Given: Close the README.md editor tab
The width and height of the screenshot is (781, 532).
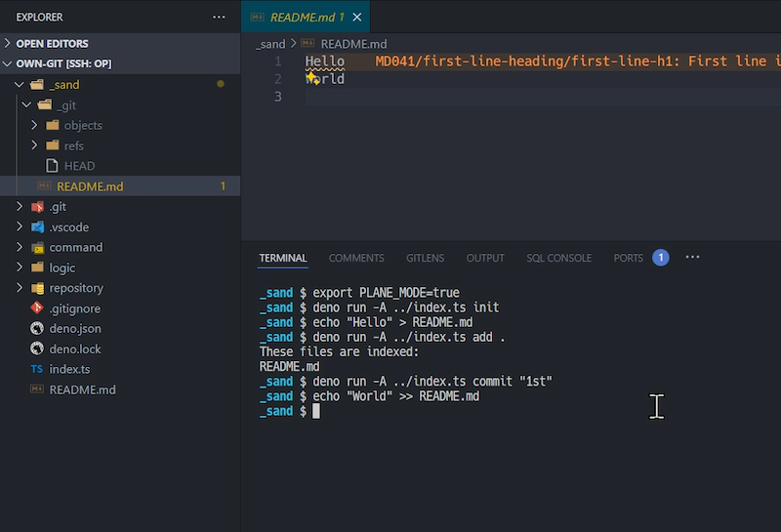Looking at the screenshot, I should (358, 18).
